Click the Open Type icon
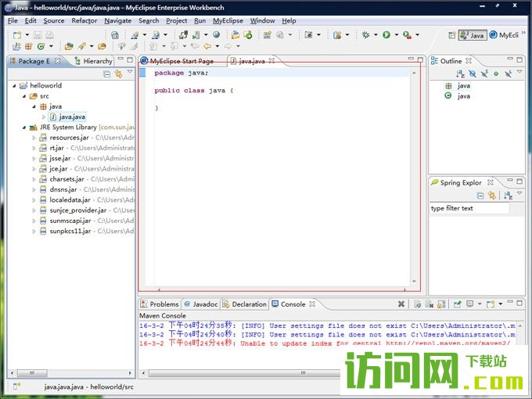The width and height of the screenshot is (532, 399). point(69,46)
